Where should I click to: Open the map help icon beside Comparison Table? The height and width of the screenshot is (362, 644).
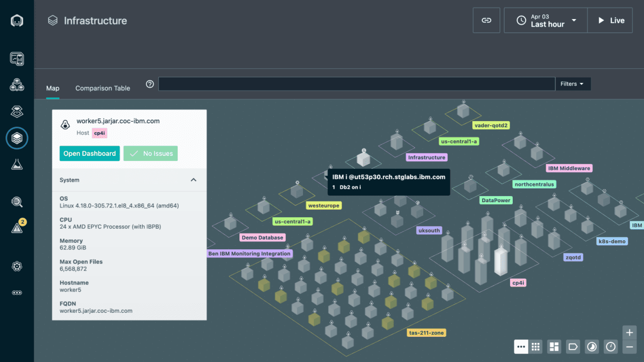click(x=149, y=84)
